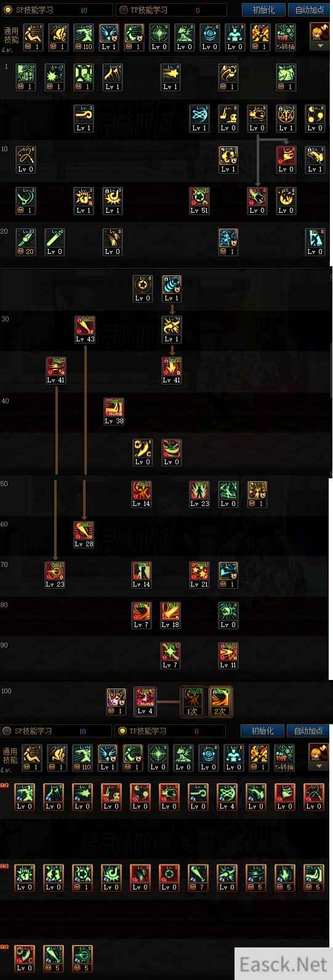This screenshot has height=980, width=333.
Task: Select the level 40 skill at Lv 38
Action: [114, 411]
